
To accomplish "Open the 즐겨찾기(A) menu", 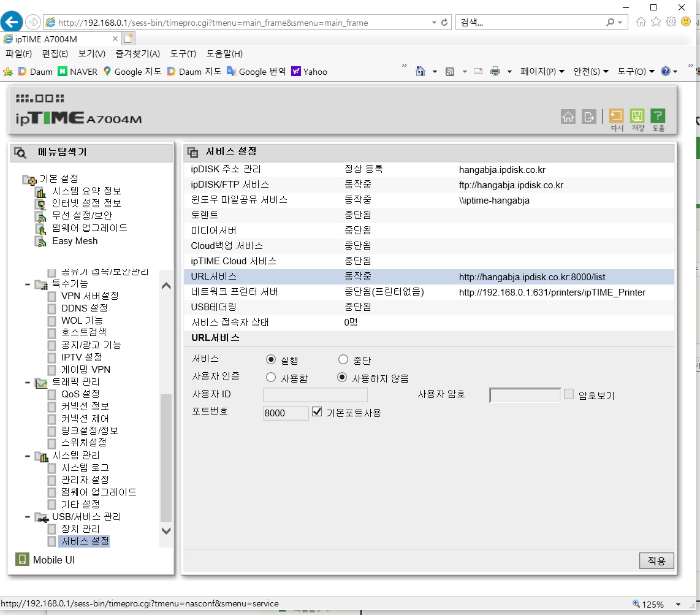I will 137,53.
